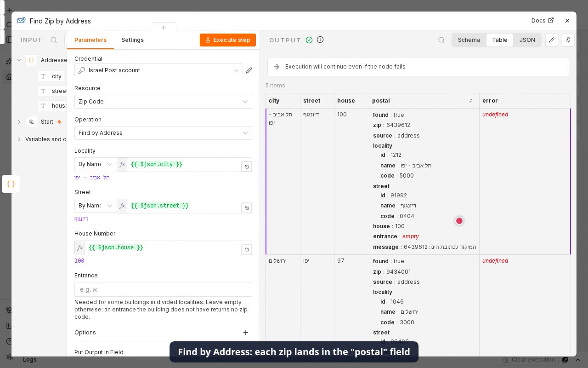Open the floating curly braces button
This screenshot has height=368, width=588.
click(11, 184)
